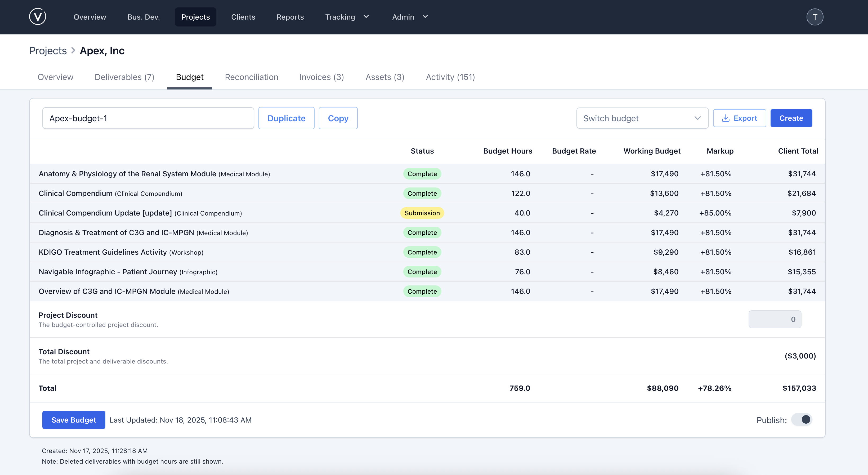868x475 pixels.
Task: Click the Duplicate button
Action: pyautogui.click(x=286, y=118)
